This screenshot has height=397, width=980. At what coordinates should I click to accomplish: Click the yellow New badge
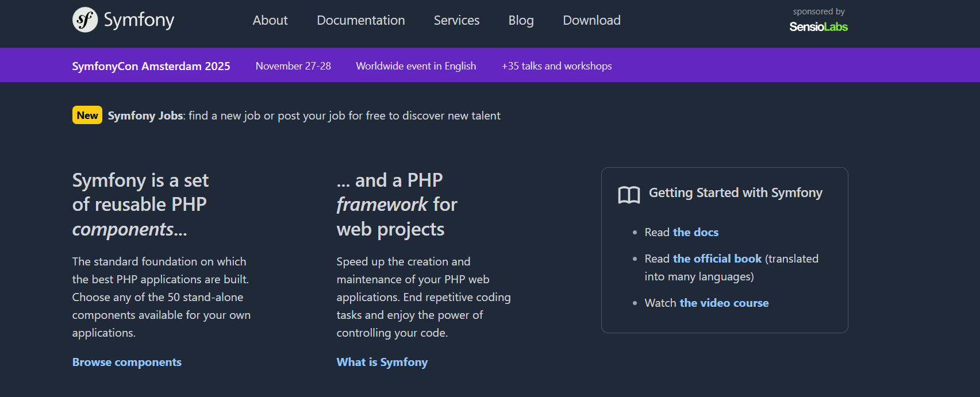click(87, 115)
